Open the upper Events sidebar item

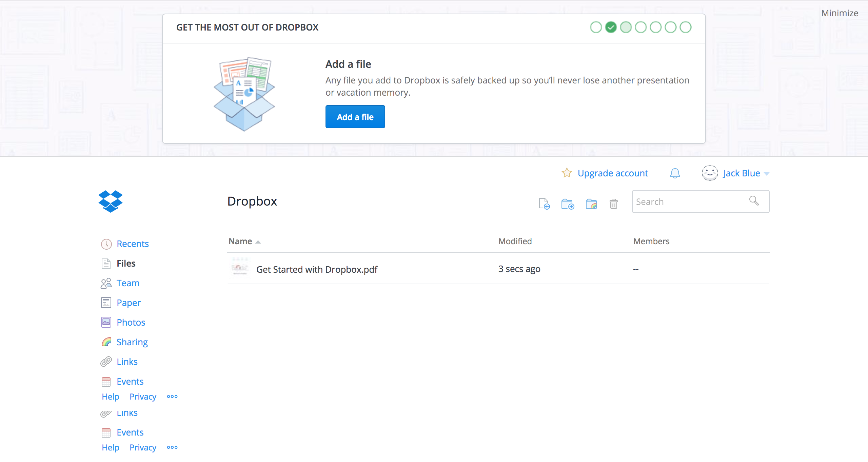point(130,381)
